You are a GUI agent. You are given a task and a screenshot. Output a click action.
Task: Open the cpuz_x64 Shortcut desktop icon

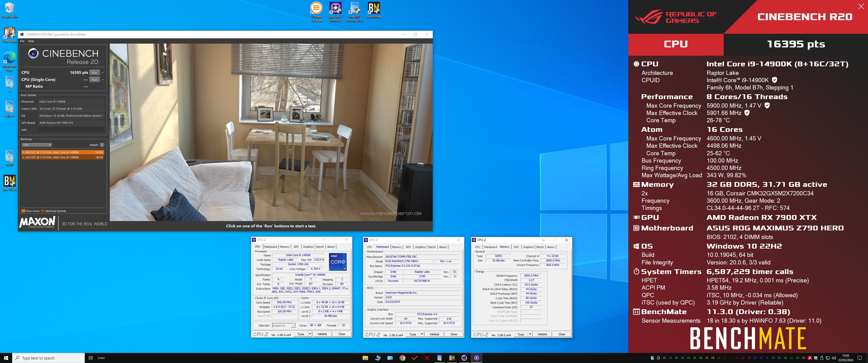tap(335, 12)
